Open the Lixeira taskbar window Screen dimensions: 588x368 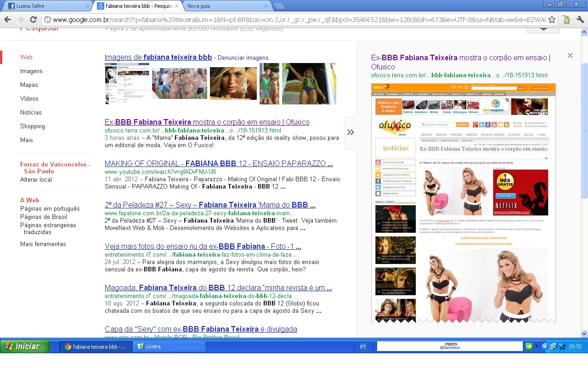168,346
